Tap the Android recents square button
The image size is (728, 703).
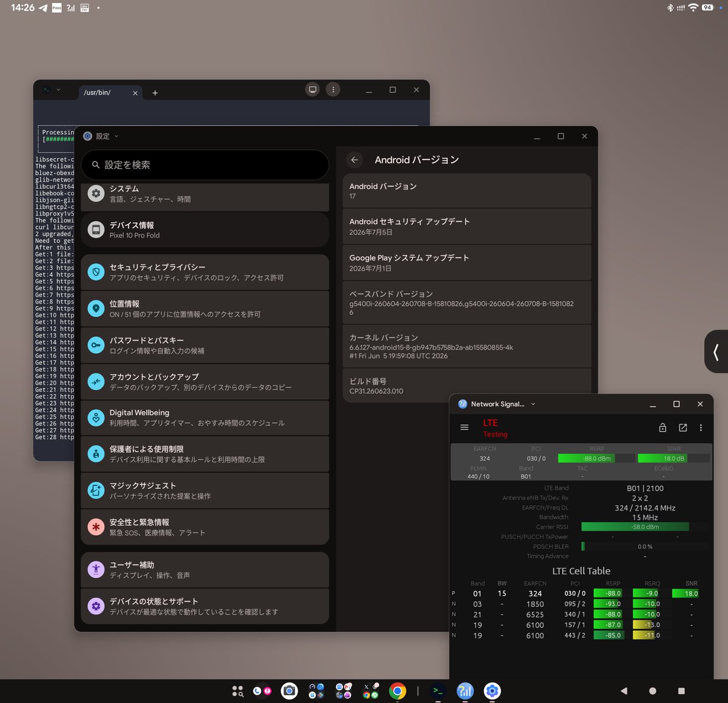681,691
